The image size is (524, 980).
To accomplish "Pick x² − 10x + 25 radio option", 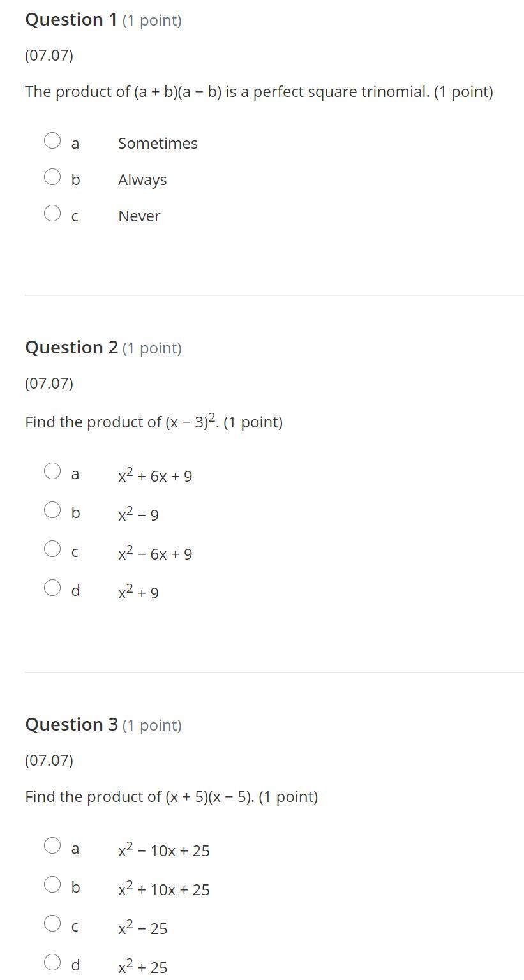I will pos(52,845).
